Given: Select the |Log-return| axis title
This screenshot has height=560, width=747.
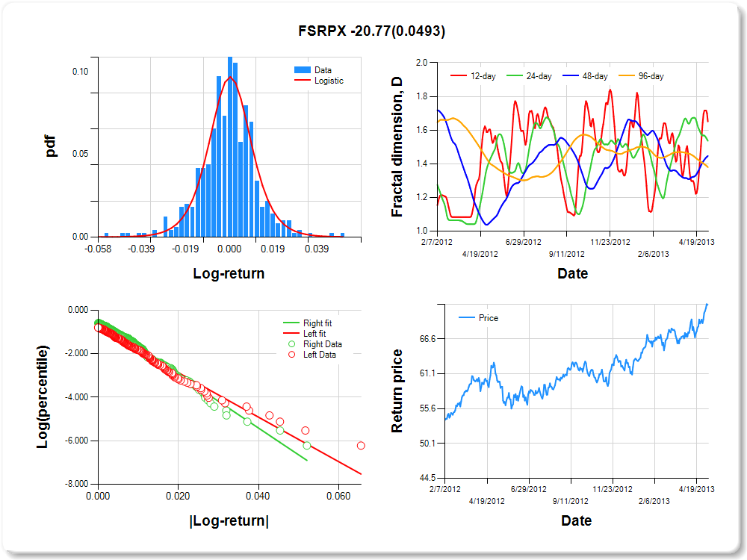Looking at the screenshot, I should coord(229,520).
